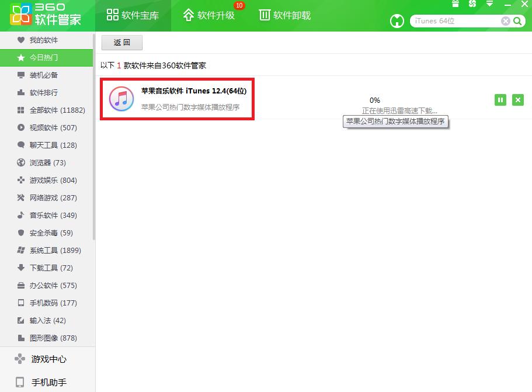This screenshot has width=532, height=392.
Task: Open the 软件卸载 tab
Action: tap(285, 15)
